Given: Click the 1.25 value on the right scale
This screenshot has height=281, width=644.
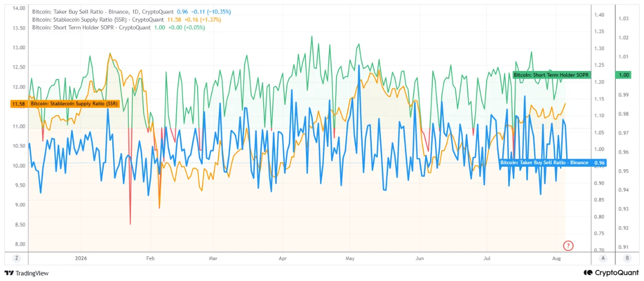Looking at the screenshot, I should (x=599, y=65).
